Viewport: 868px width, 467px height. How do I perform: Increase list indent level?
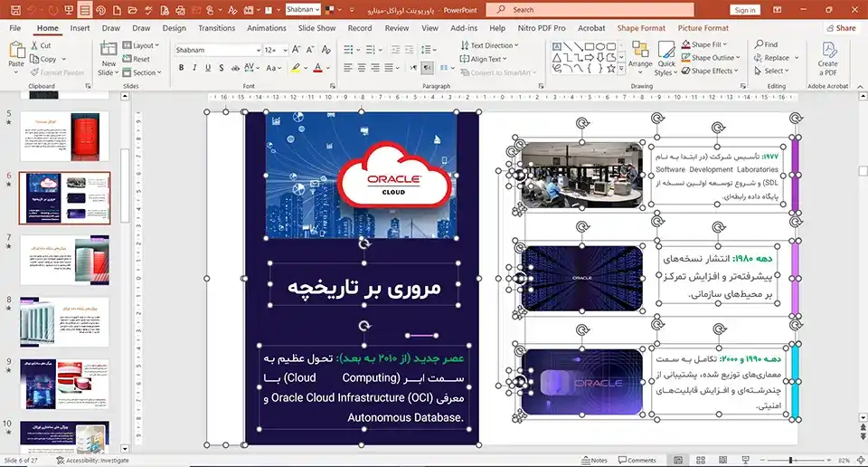tap(409, 50)
